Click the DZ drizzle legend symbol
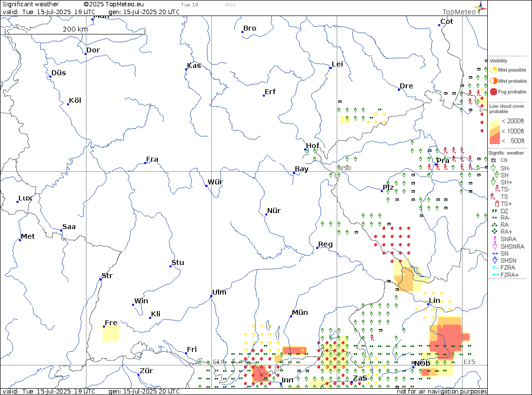 [494, 211]
